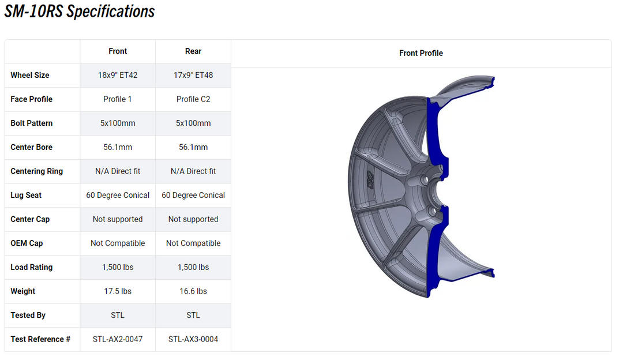Click the Lug Seat row label
The width and height of the screenshot is (623, 364).
[26, 195]
